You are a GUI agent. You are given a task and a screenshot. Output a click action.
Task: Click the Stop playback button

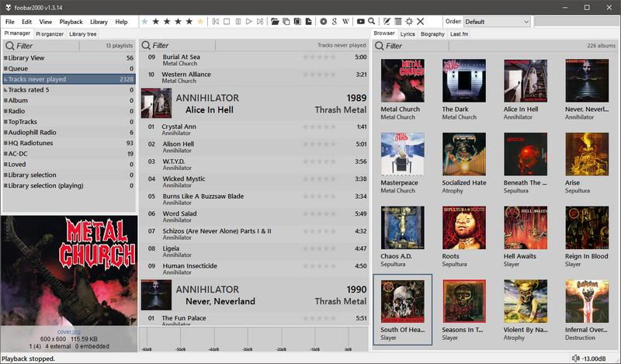pos(227,22)
